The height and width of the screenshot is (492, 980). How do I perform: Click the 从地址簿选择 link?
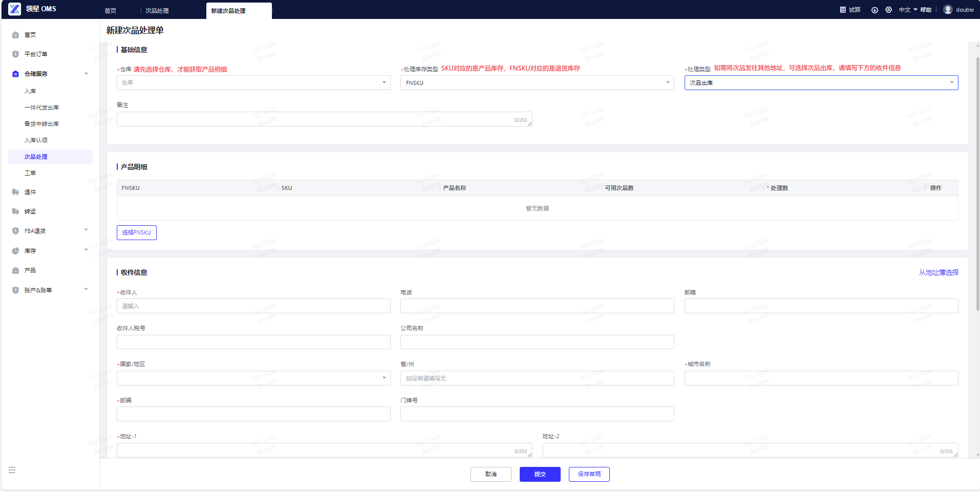(x=939, y=272)
